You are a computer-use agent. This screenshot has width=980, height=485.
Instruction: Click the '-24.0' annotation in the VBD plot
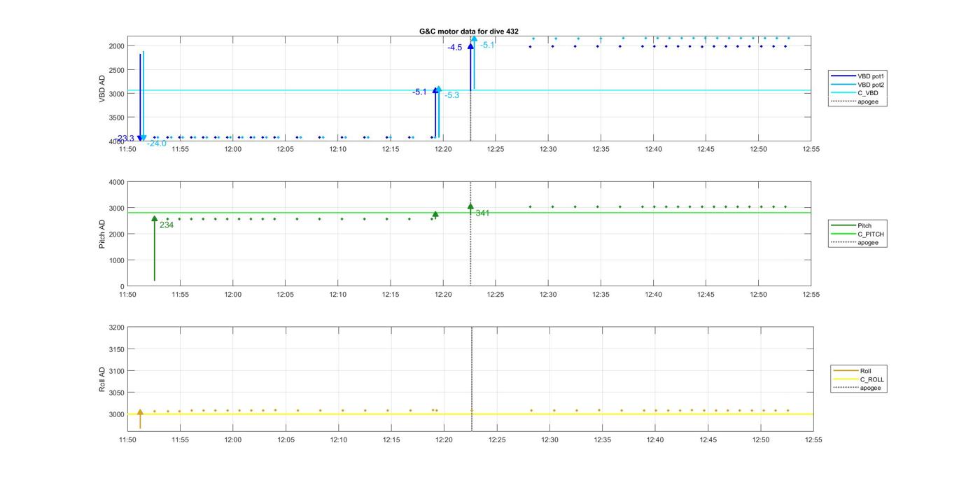pyautogui.click(x=157, y=143)
